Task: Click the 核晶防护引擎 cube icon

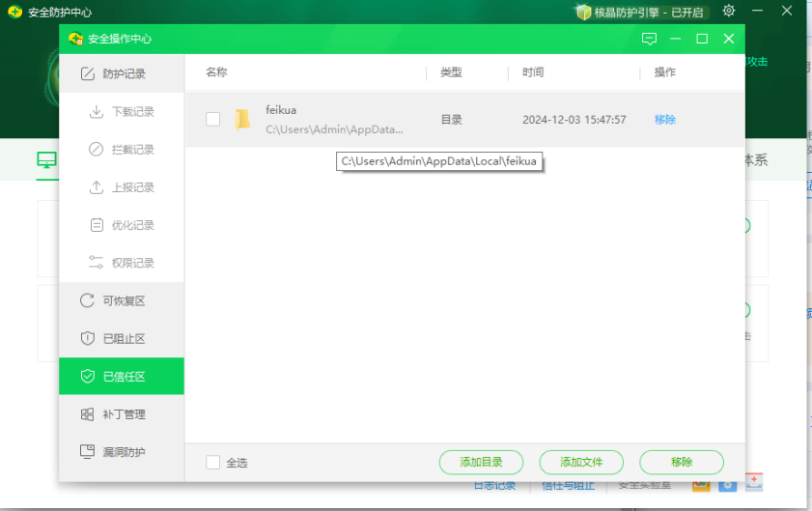Action: tap(583, 12)
